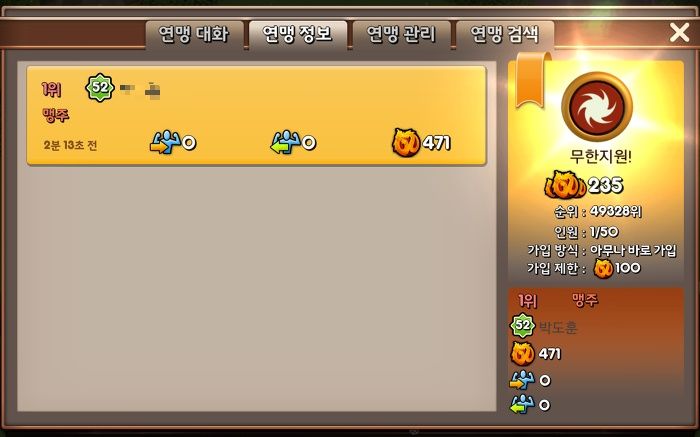The height and width of the screenshot is (437, 700).
Task: Click the troops donated icon in member row
Action: tap(164, 142)
